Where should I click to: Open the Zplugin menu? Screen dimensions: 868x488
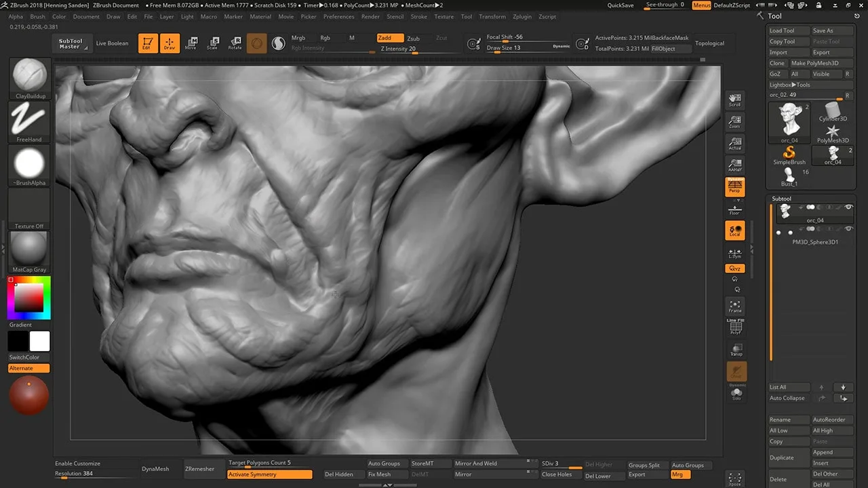click(521, 16)
